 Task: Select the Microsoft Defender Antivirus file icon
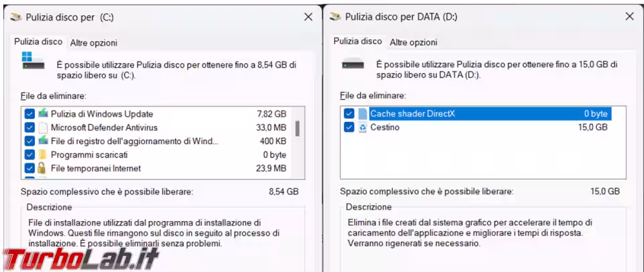43,127
